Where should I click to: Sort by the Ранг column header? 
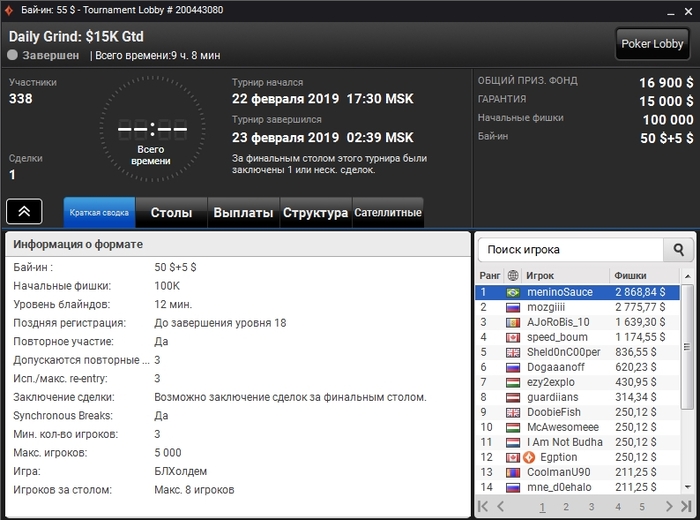point(490,276)
